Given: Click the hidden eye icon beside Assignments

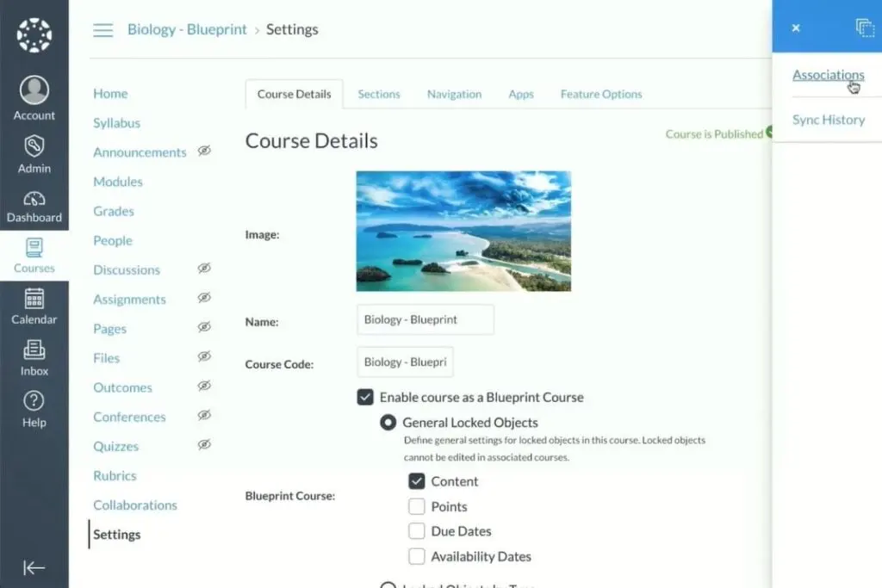Looking at the screenshot, I should 204,297.
